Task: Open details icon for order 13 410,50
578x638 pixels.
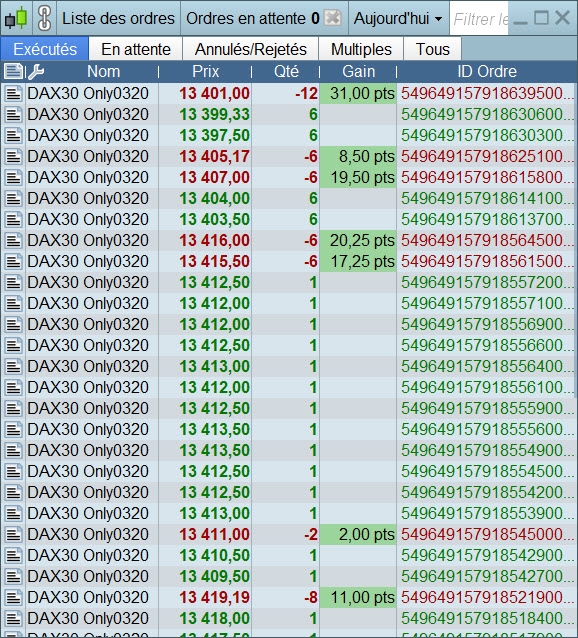Action: pyautogui.click(x=13, y=555)
